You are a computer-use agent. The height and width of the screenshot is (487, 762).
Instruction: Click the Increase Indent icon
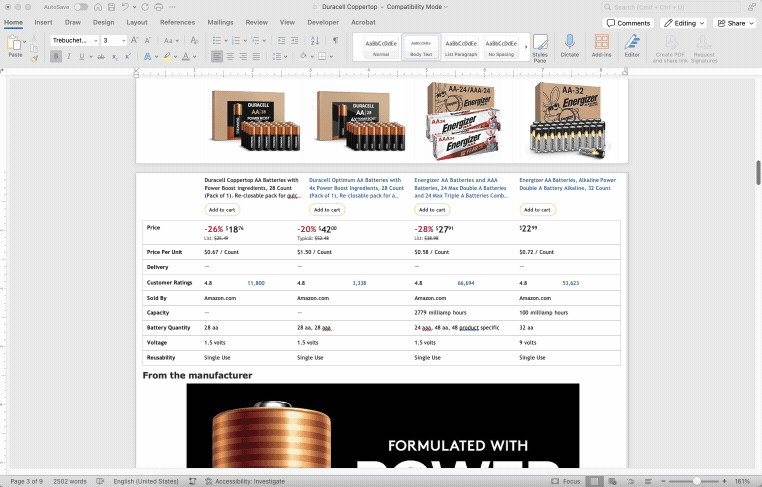294,41
